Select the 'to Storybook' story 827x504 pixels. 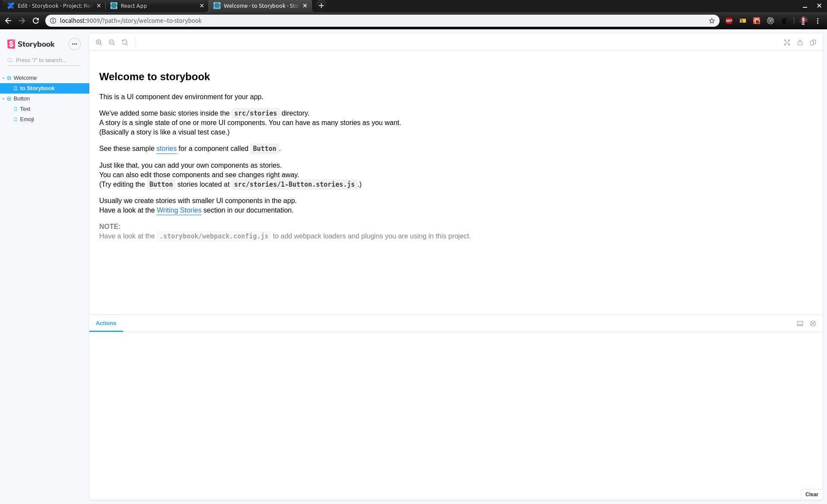click(x=44, y=88)
